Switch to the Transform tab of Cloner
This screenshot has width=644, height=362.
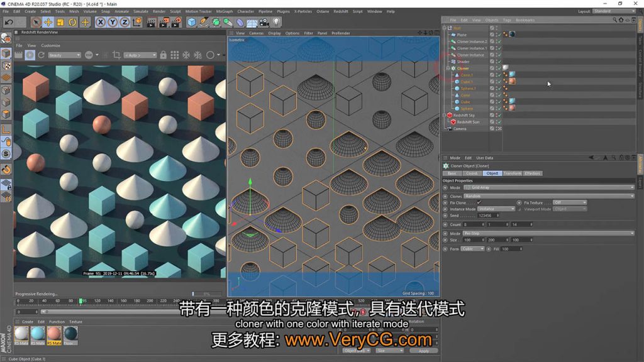pyautogui.click(x=512, y=173)
